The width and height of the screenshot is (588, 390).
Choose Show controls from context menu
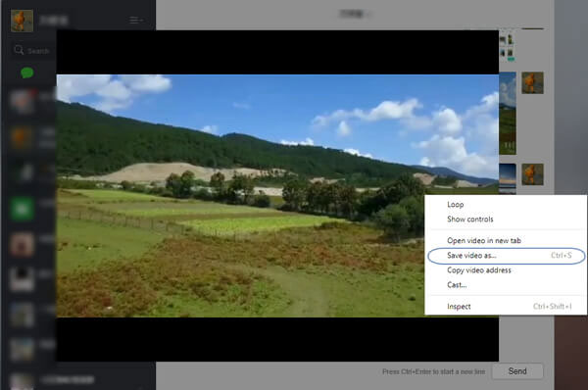(x=469, y=219)
